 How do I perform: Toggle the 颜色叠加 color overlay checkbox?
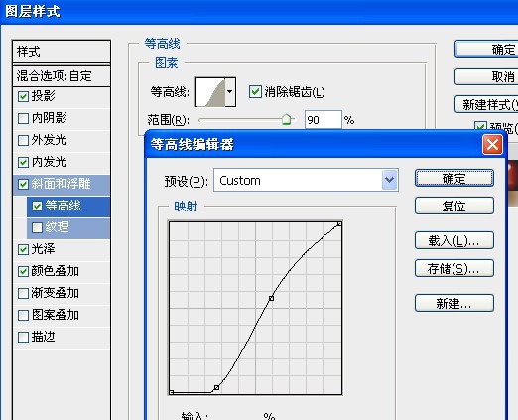(x=23, y=271)
